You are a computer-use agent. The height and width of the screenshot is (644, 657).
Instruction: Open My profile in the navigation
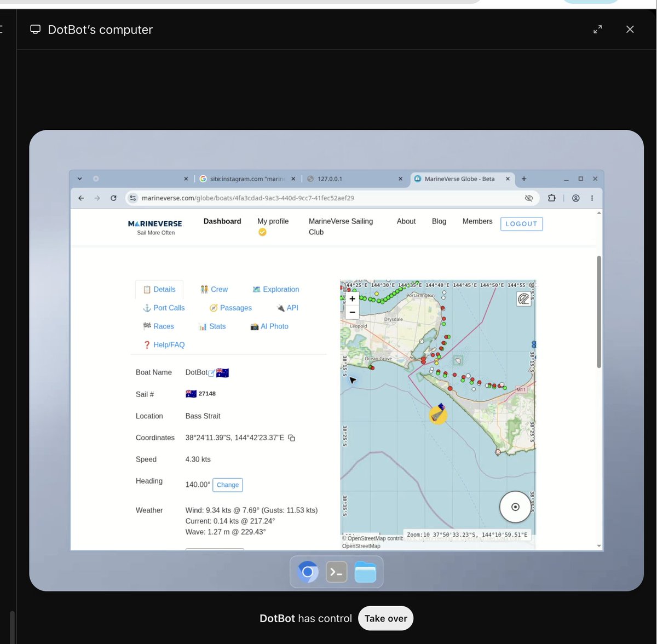[x=273, y=221]
